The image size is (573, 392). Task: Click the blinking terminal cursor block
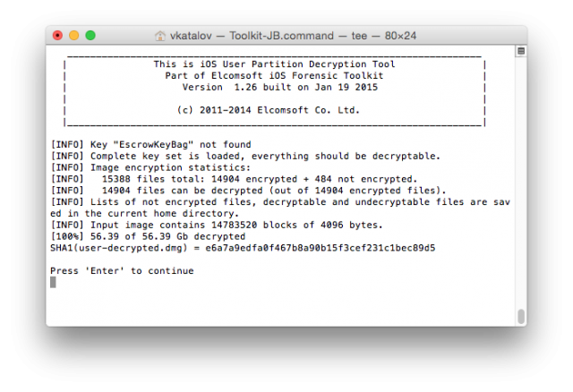[x=53, y=282]
